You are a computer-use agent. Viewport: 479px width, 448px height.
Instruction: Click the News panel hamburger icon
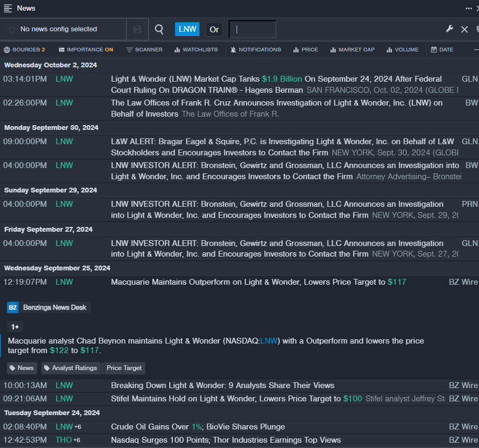coord(8,8)
